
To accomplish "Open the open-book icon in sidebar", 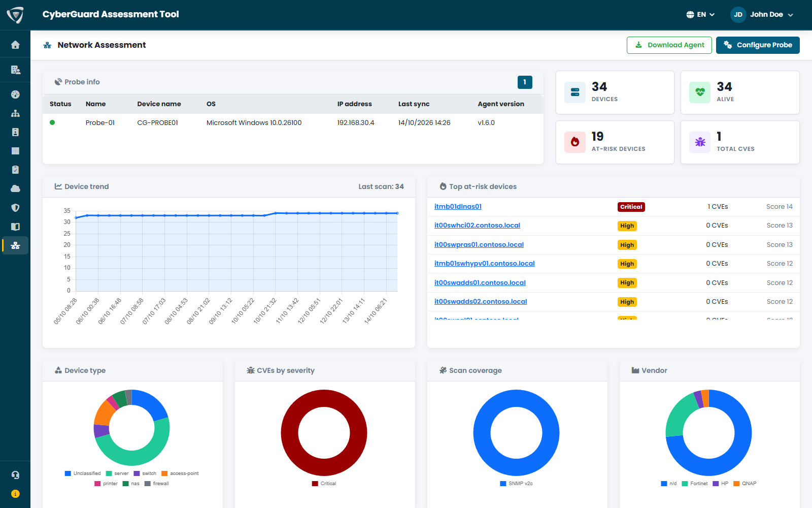I will [x=15, y=227].
